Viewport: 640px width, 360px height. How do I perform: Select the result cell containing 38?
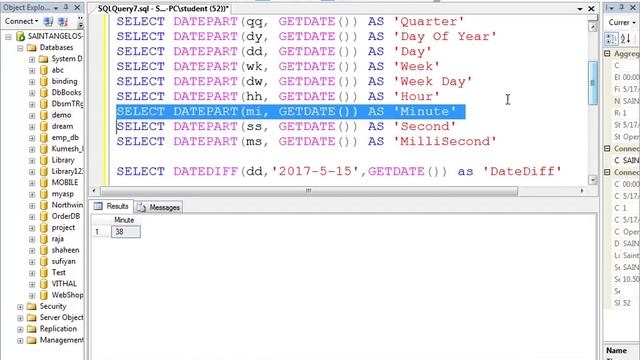point(125,232)
